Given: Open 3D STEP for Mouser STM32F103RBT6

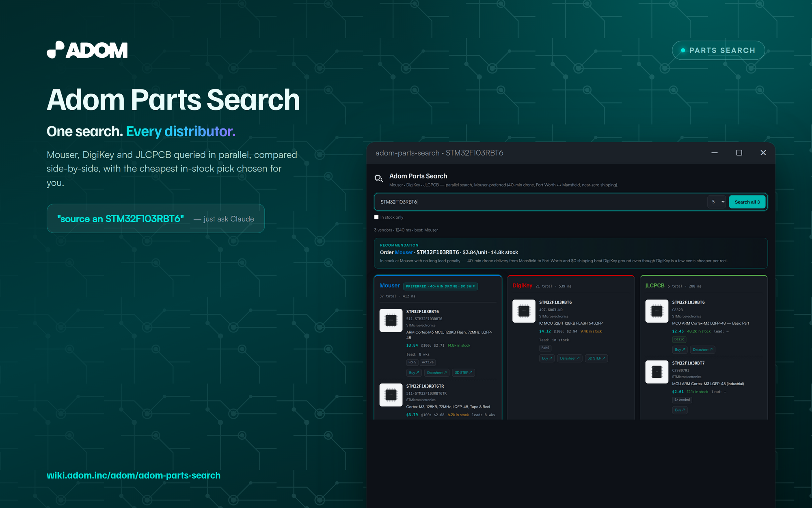Looking at the screenshot, I should pyautogui.click(x=463, y=373).
